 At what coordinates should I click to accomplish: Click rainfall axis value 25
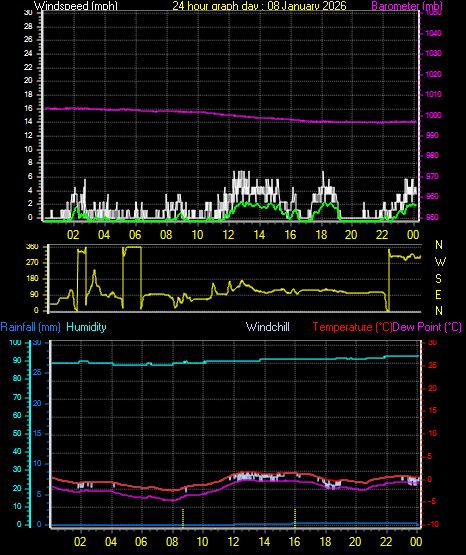(x=37, y=373)
